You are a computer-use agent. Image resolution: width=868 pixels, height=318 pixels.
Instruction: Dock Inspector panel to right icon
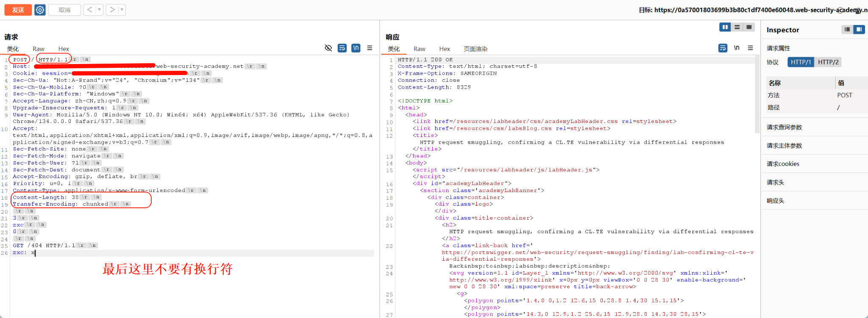tap(859, 29)
